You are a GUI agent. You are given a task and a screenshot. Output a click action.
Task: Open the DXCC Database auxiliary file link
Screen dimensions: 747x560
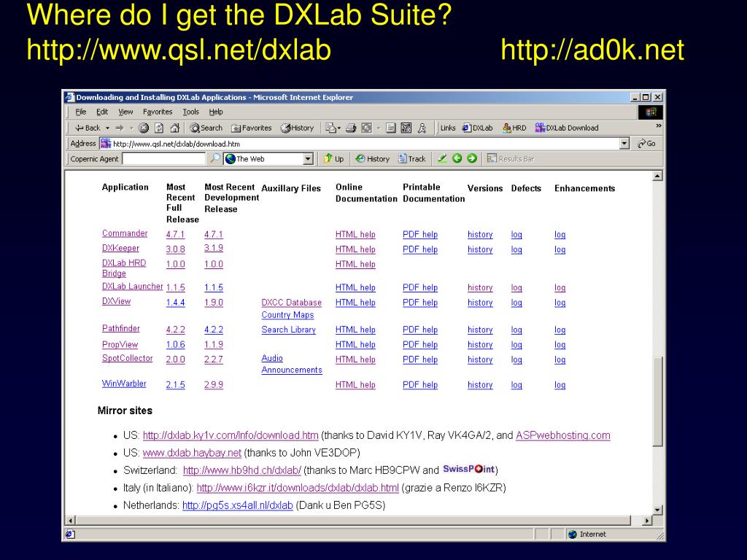(x=292, y=303)
